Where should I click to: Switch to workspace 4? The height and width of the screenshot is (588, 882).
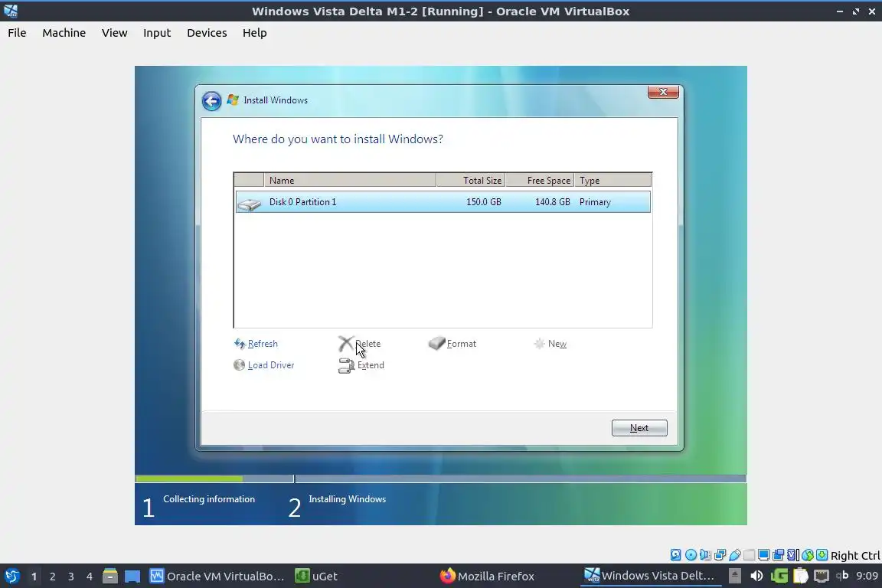[x=90, y=577]
